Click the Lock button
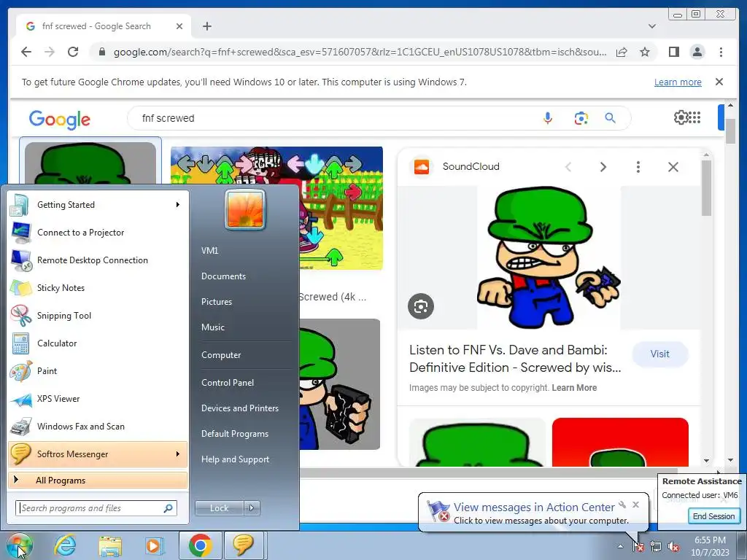 pos(219,508)
